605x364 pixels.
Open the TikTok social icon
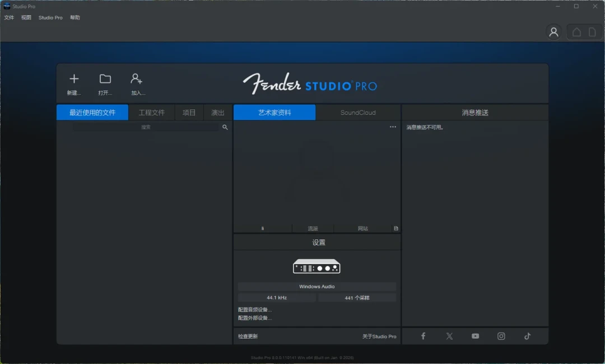coord(528,336)
